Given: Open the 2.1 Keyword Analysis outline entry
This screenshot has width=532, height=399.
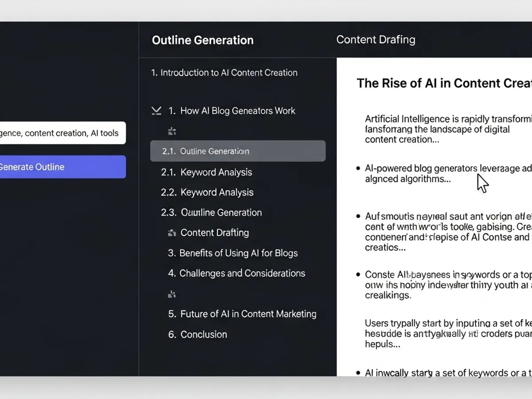Looking at the screenshot, I should pos(216,172).
